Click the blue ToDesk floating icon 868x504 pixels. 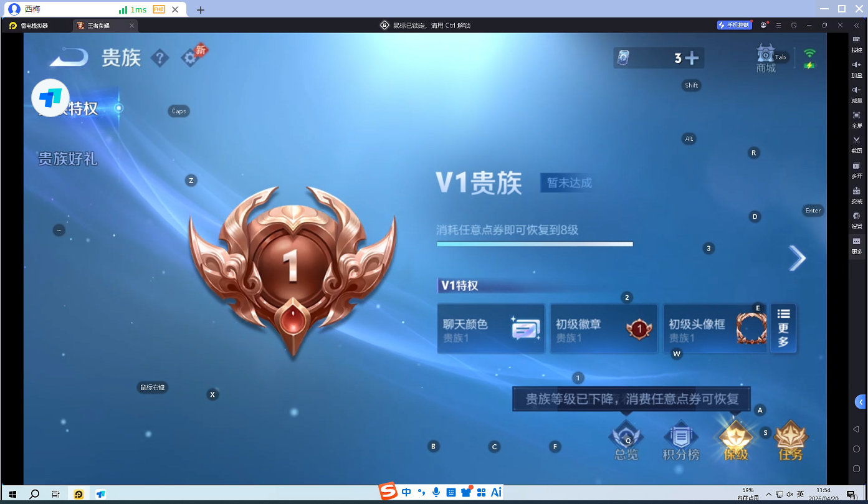coord(50,98)
